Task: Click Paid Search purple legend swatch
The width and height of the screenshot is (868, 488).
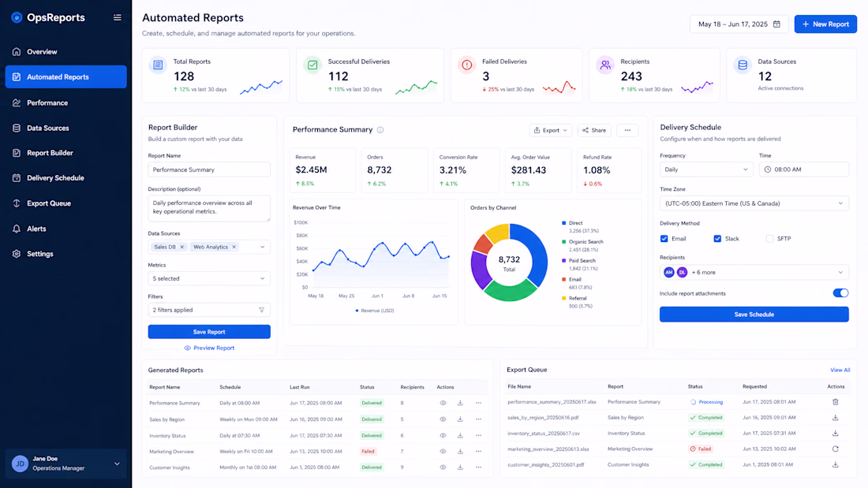Action: pos(564,261)
